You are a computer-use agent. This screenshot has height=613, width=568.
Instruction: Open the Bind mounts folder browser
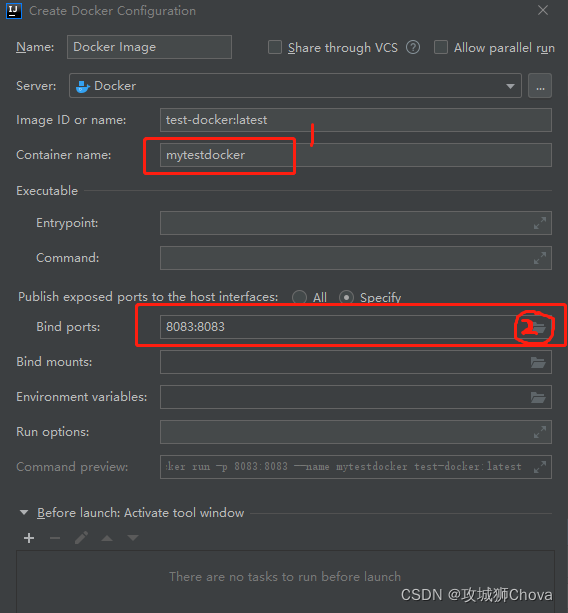click(538, 362)
